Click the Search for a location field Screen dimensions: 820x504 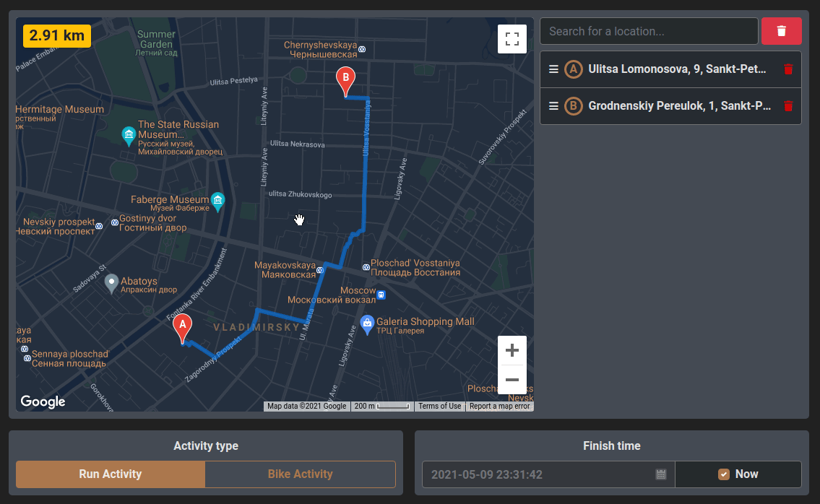(x=649, y=31)
